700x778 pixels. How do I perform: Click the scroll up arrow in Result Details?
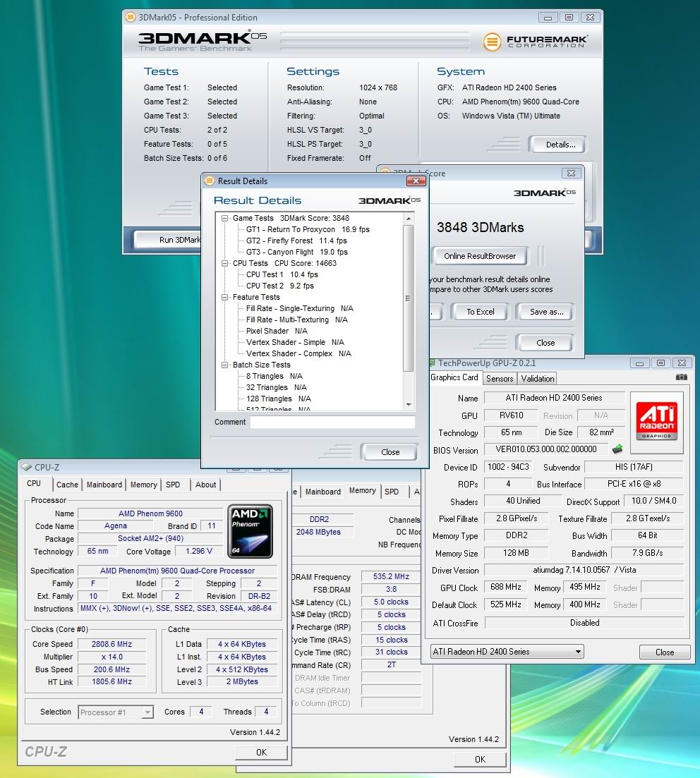click(408, 219)
